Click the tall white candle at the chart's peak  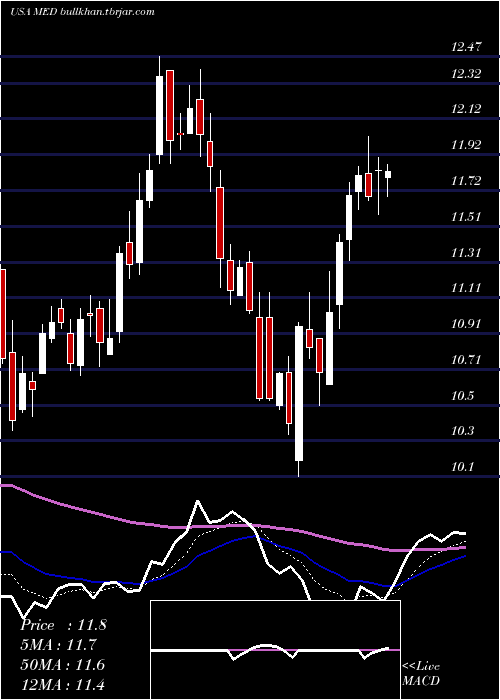click(x=159, y=116)
